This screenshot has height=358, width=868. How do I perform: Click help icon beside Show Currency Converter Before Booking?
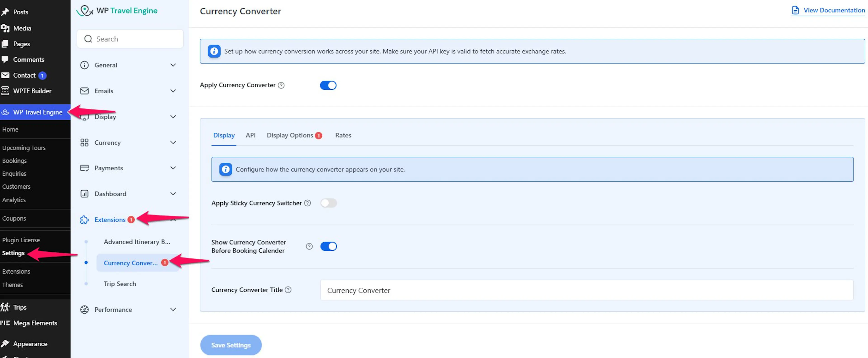click(309, 246)
